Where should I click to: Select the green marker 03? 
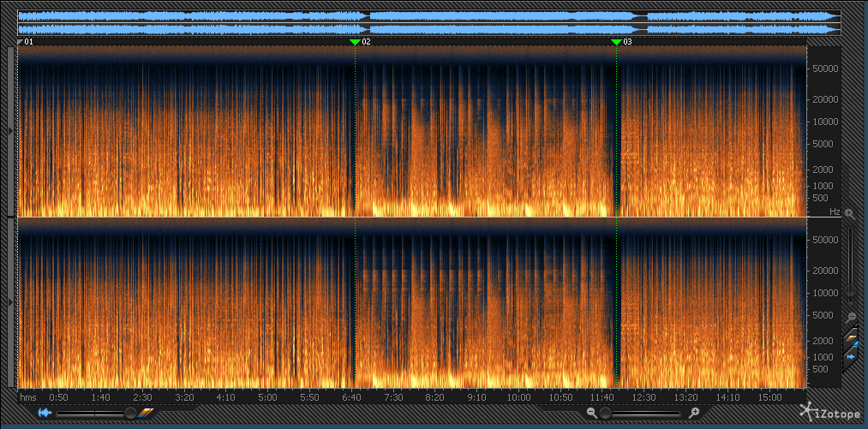click(x=616, y=41)
